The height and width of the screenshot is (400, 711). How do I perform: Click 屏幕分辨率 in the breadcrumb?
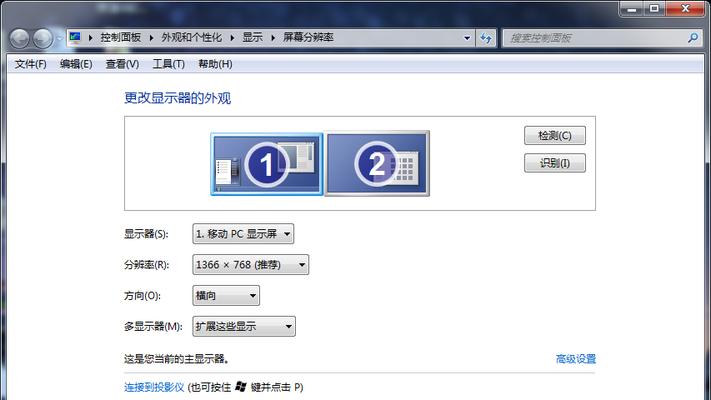pos(308,38)
